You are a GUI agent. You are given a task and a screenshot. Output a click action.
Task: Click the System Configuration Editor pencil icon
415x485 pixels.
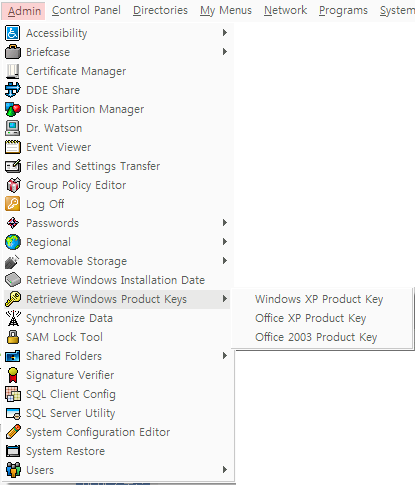pos(13,432)
